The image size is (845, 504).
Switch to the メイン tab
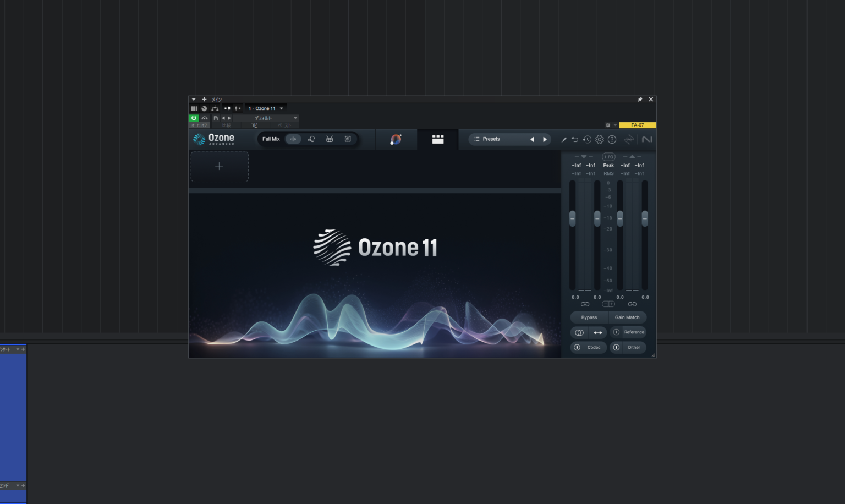(216, 100)
